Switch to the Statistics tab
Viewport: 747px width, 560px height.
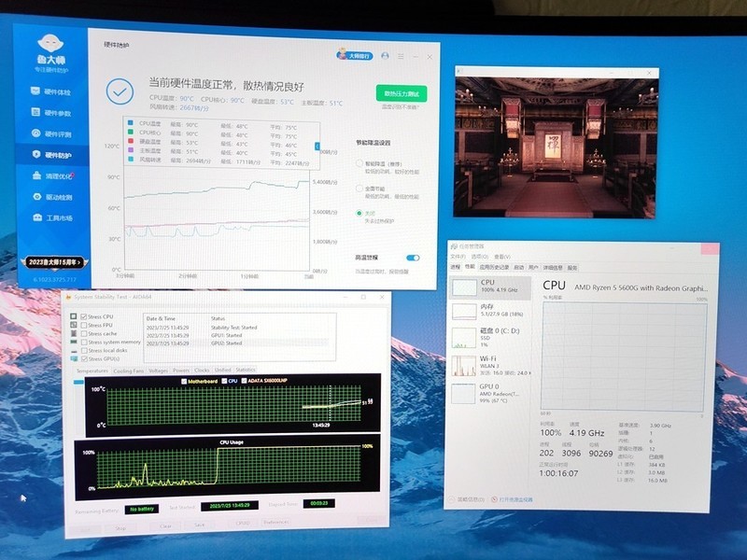246,370
